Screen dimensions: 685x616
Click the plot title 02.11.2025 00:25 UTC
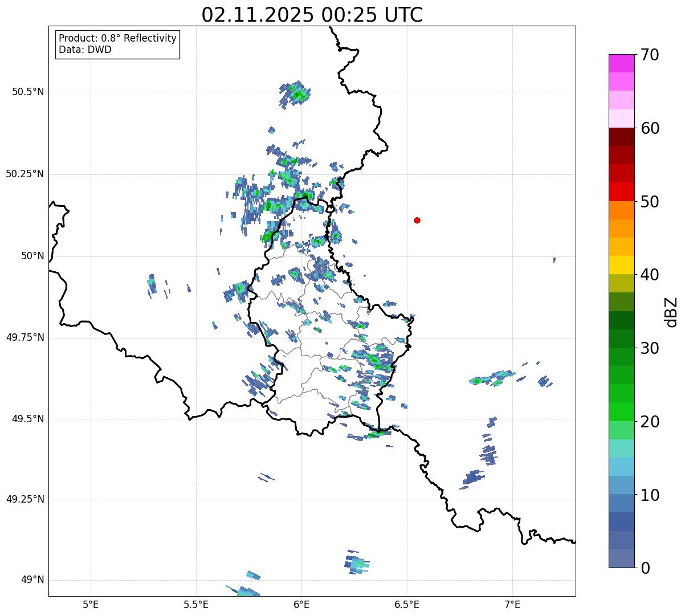(x=312, y=15)
